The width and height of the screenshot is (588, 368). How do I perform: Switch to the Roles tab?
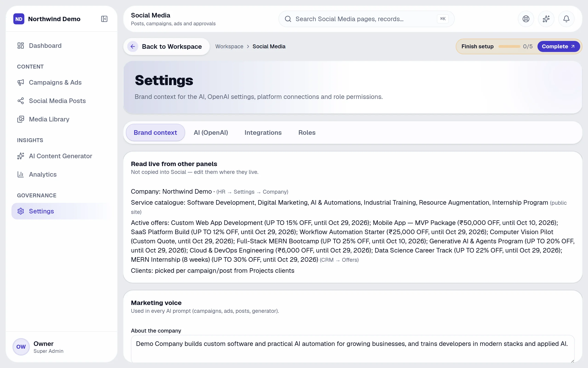(x=307, y=133)
